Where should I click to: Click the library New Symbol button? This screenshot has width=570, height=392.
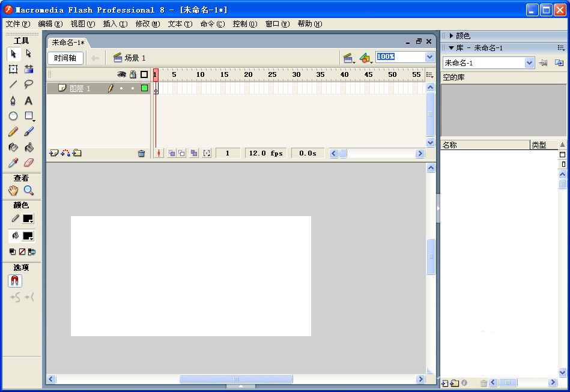point(445,383)
